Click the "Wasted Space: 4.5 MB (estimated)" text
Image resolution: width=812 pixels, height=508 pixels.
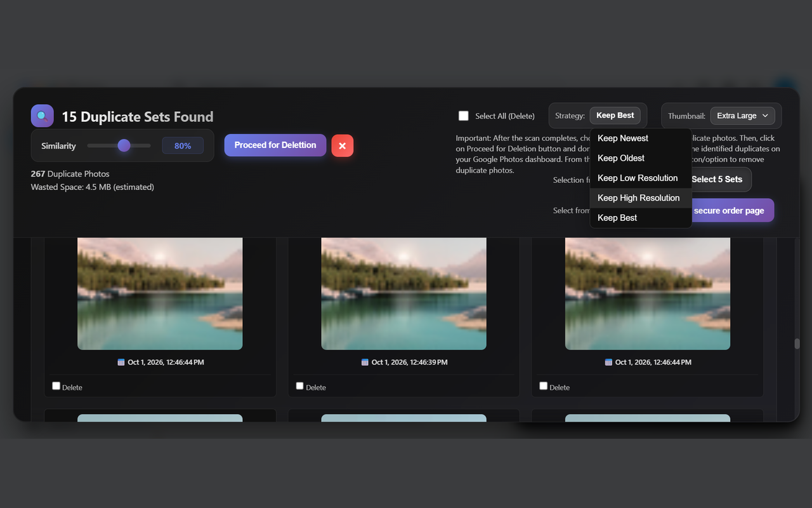pos(93,187)
